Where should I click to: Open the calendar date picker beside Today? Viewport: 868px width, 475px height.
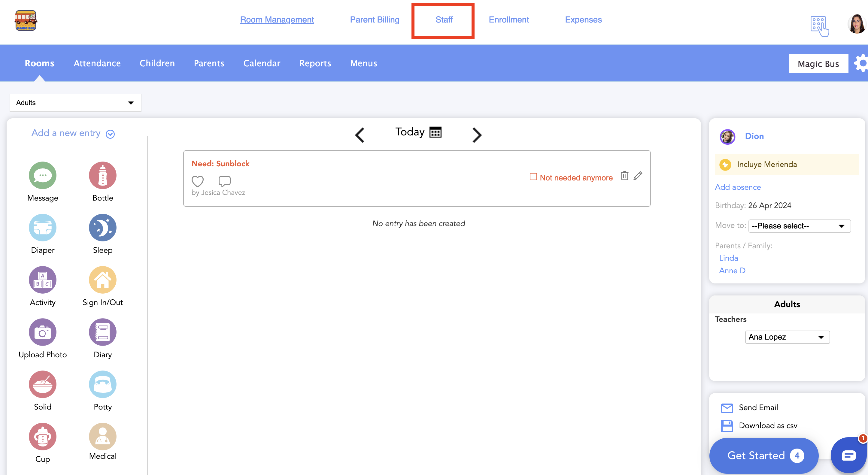(435, 132)
